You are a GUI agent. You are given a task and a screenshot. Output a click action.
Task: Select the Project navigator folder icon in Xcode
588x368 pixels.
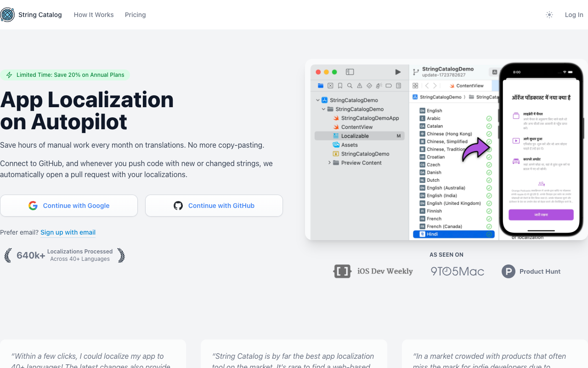(x=321, y=86)
